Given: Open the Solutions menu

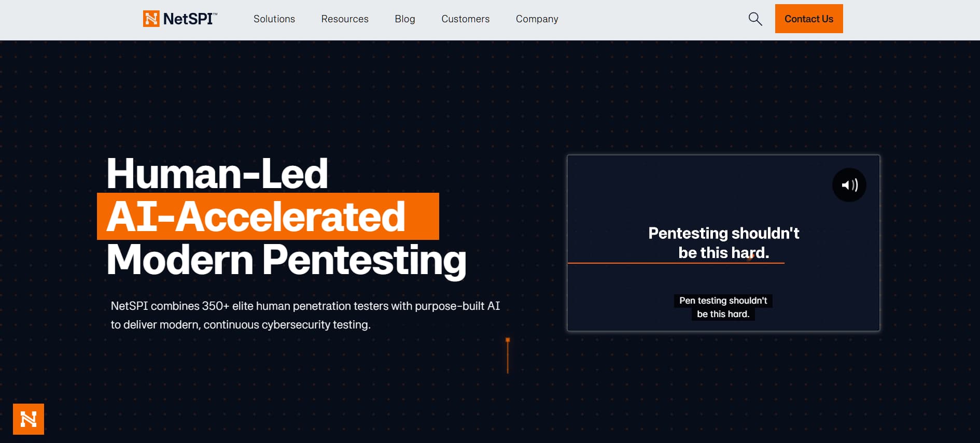Looking at the screenshot, I should [274, 19].
